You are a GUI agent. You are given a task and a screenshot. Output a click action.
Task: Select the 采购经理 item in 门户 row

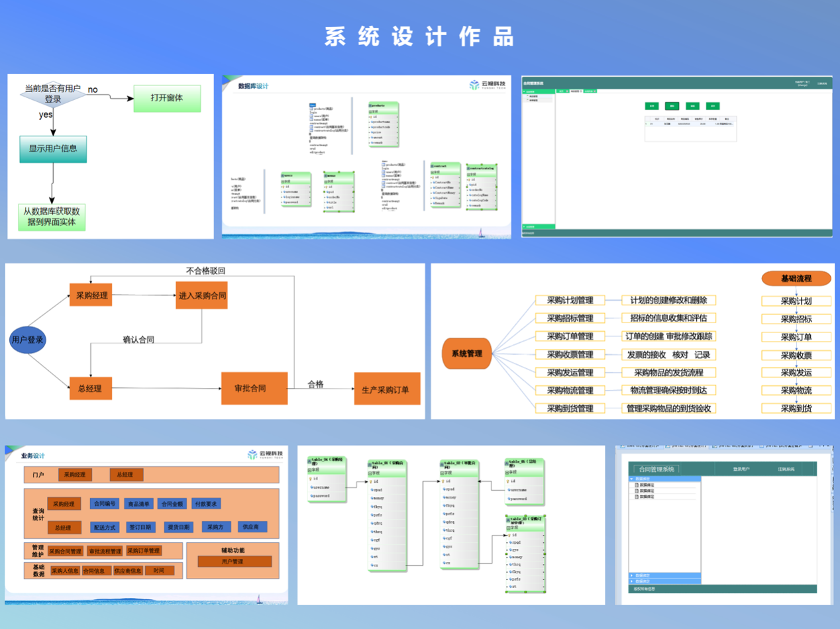click(75, 475)
